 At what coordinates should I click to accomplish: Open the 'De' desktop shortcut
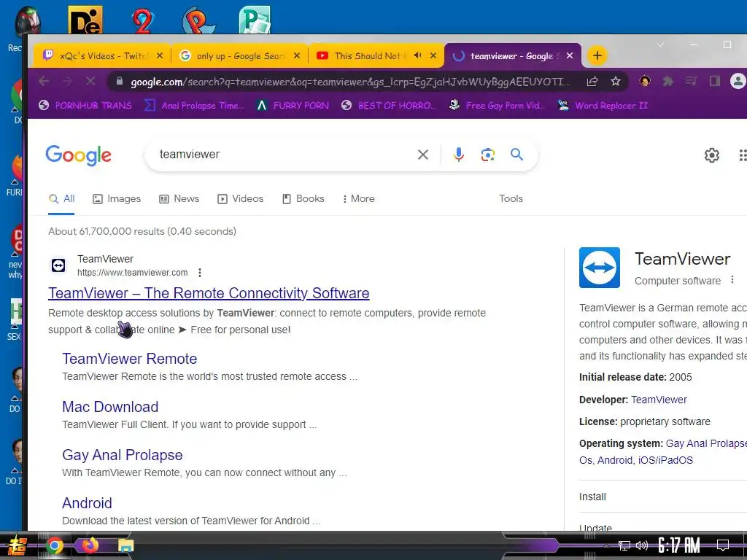85,20
